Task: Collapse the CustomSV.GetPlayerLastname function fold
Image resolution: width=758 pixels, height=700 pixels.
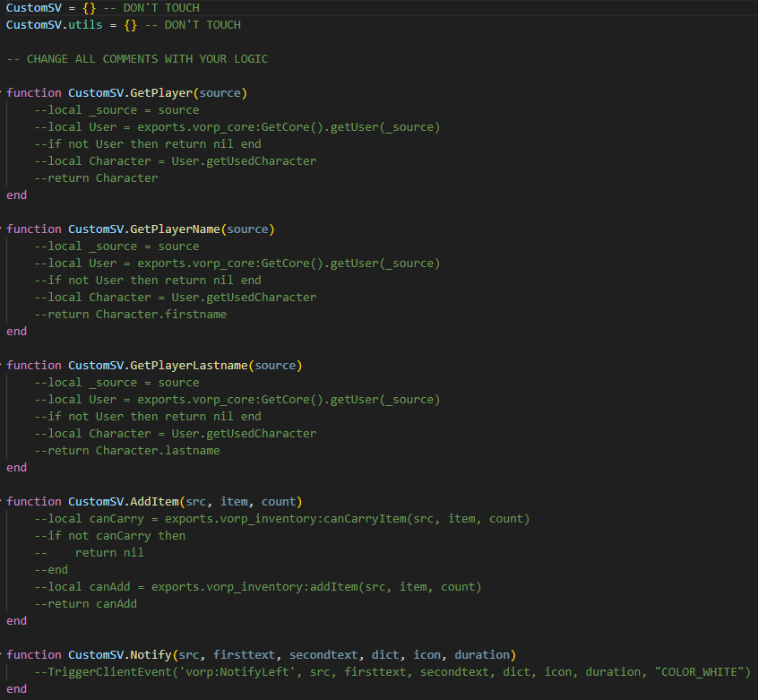Action: [x=2, y=366]
